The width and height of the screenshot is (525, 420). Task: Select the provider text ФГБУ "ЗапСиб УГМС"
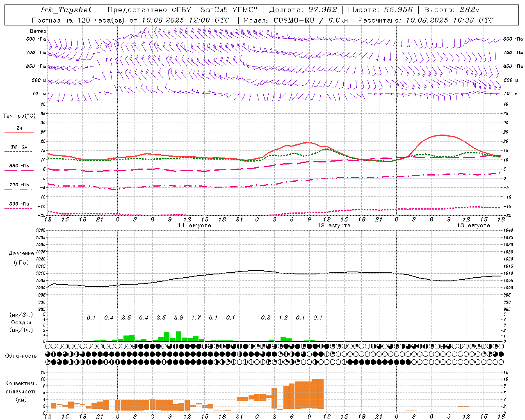point(215,10)
